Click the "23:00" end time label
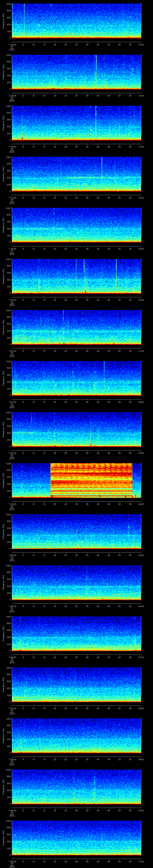The height and width of the screenshot is (868, 153). [x=141, y=453]
